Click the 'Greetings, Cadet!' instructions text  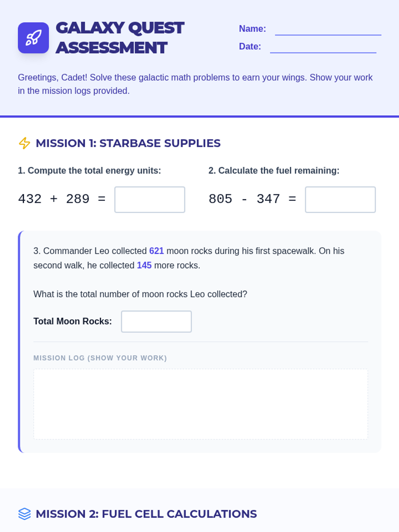coord(195,84)
